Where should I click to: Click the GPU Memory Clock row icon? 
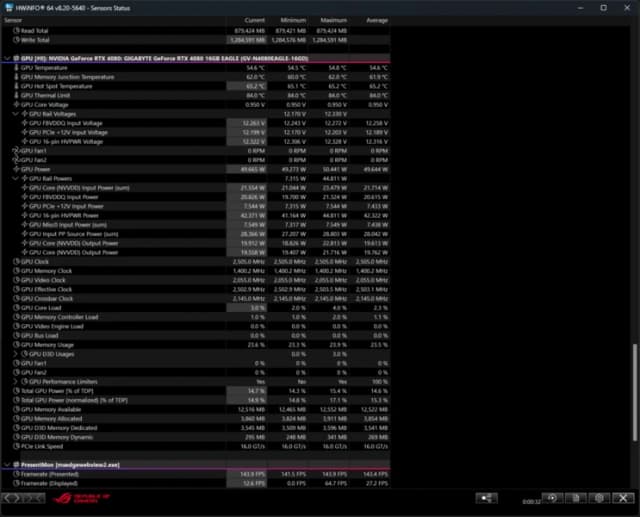16,271
